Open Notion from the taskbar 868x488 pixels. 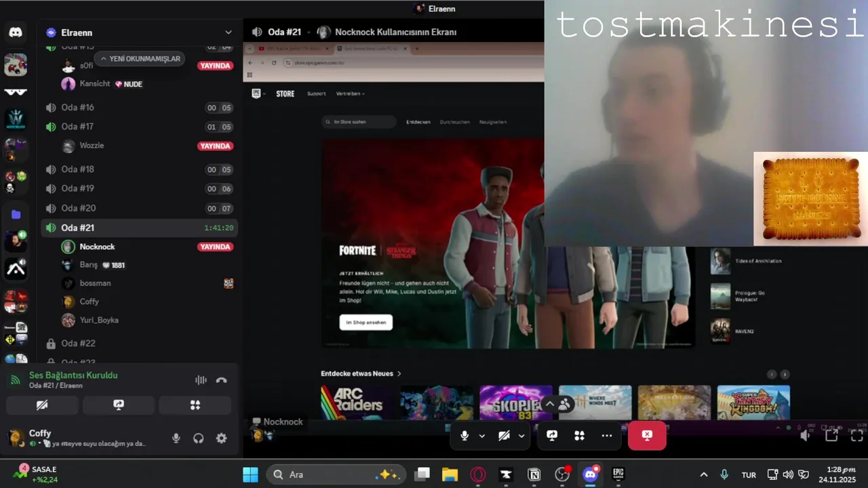[x=534, y=474]
